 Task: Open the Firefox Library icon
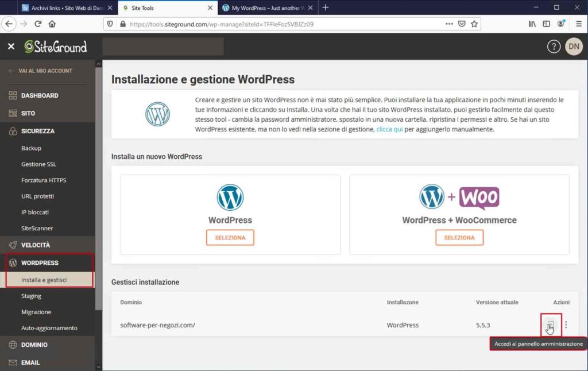coord(532,24)
